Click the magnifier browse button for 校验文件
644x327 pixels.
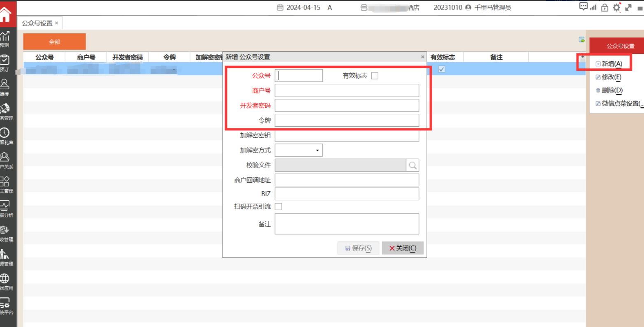412,165
